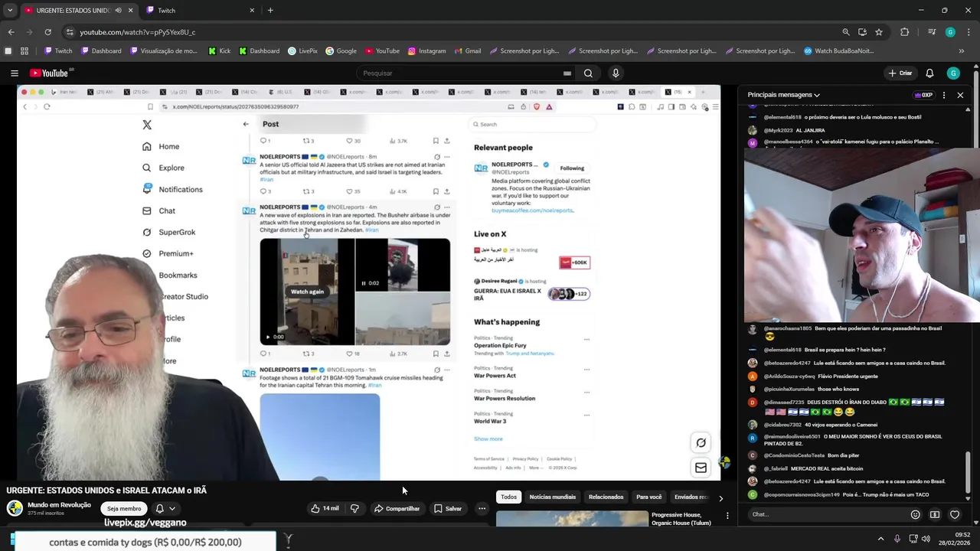Click the Salvar button
980x551 pixels.
[448, 508]
